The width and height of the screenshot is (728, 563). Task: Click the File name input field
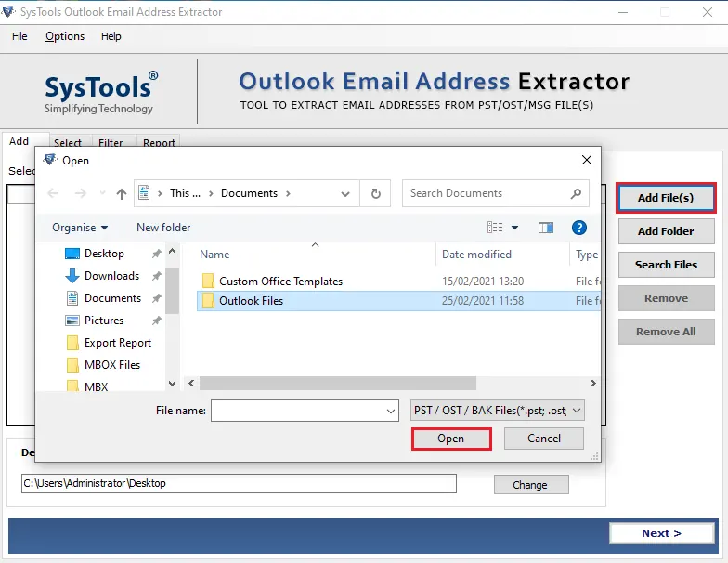[x=305, y=411]
